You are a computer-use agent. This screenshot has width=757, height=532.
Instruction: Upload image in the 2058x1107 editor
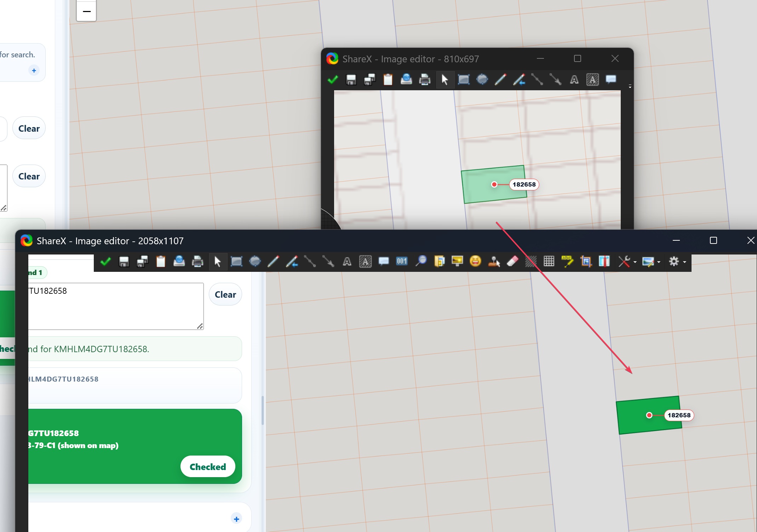[179, 262]
